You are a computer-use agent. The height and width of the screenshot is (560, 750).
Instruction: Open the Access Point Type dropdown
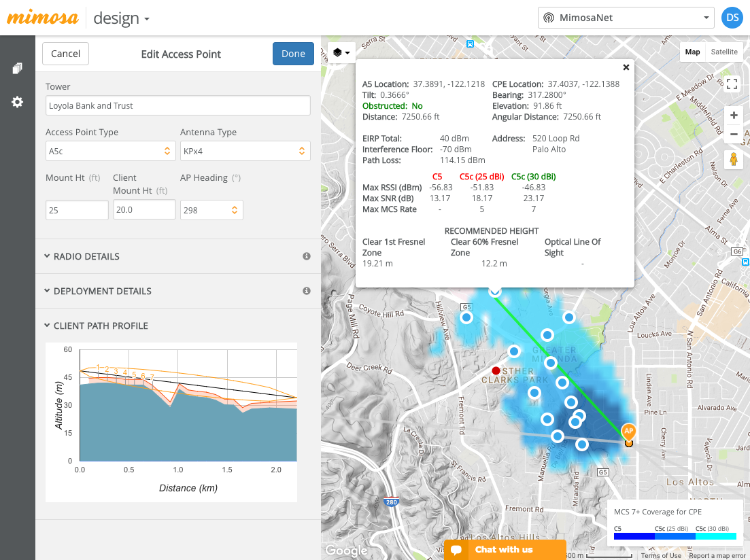click(x=108, y=152)
